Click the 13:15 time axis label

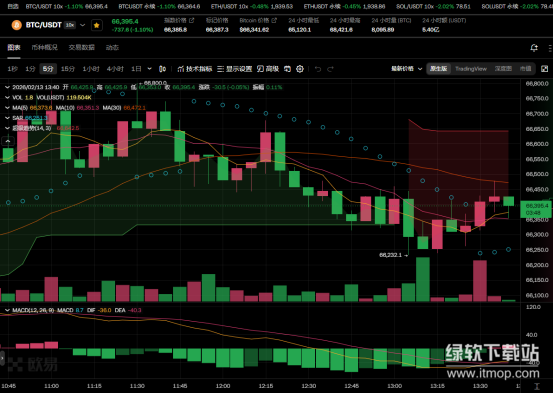pyautogui.click(x=437, y=386)
